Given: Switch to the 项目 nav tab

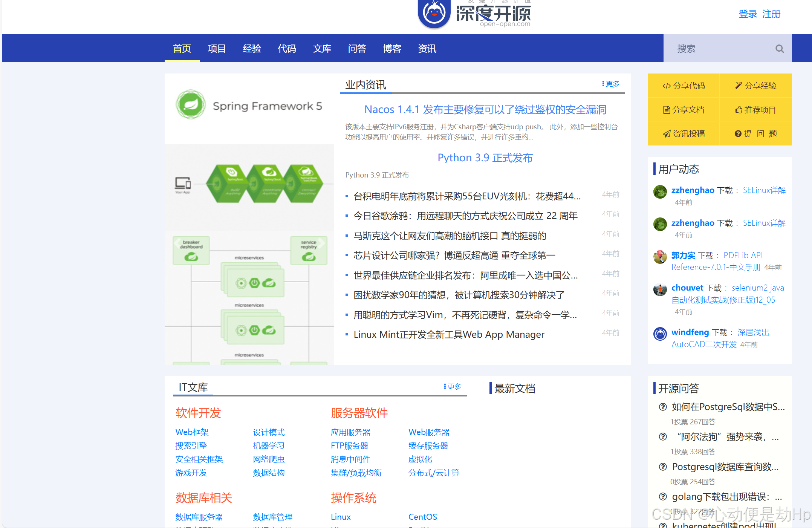Looking at the screenshot, I should 217,49.
